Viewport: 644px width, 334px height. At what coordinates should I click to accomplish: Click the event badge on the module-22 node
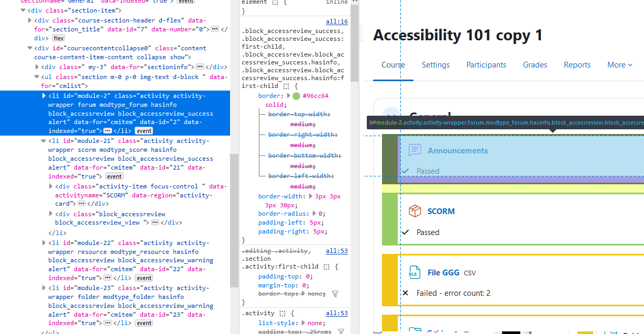pyautogui.click(x=144, y=278)
